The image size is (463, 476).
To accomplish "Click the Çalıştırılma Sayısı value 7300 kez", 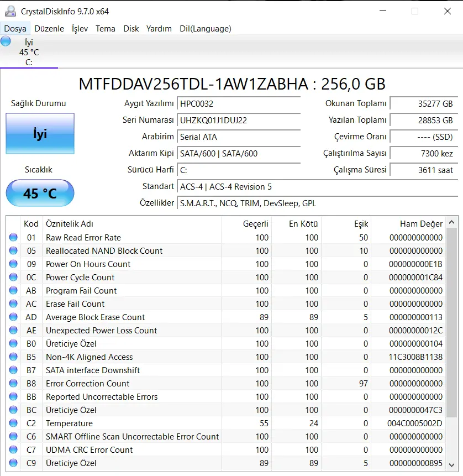I will click(424, 153).
